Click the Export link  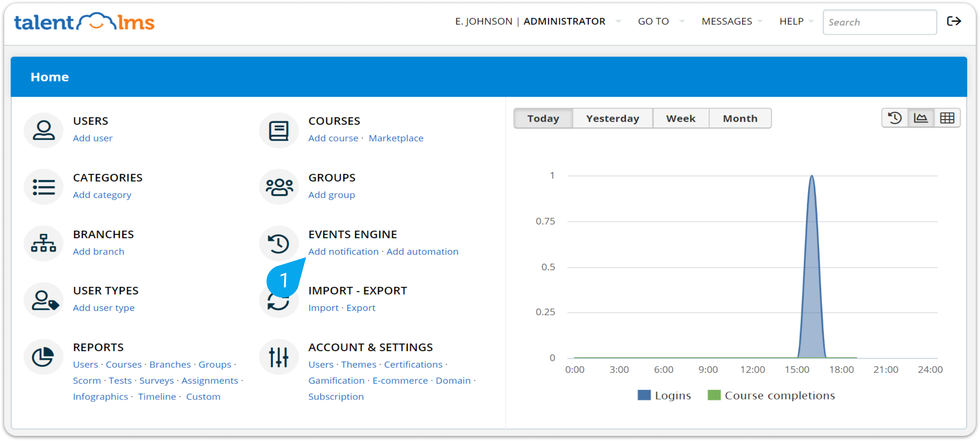pyautogui.click(x=361, y=308)
